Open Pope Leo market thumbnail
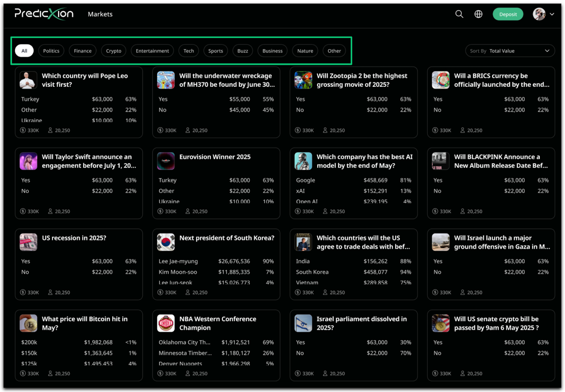 28,80
